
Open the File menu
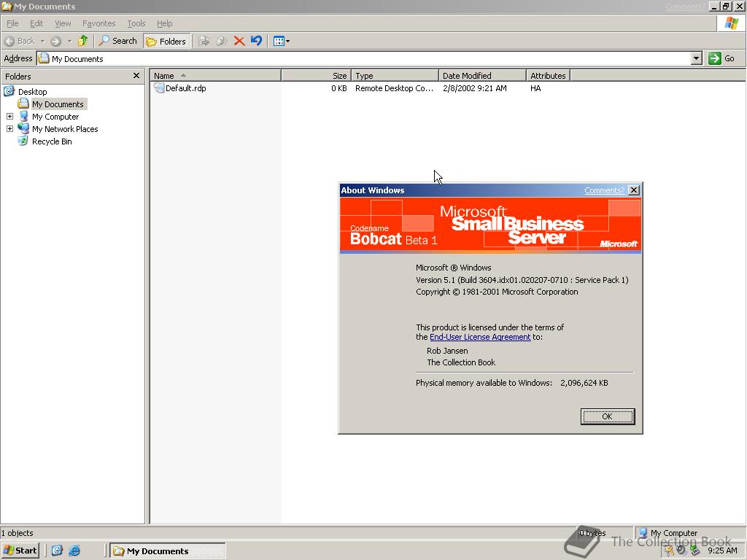pyautogui.click(x=12, y=23)
